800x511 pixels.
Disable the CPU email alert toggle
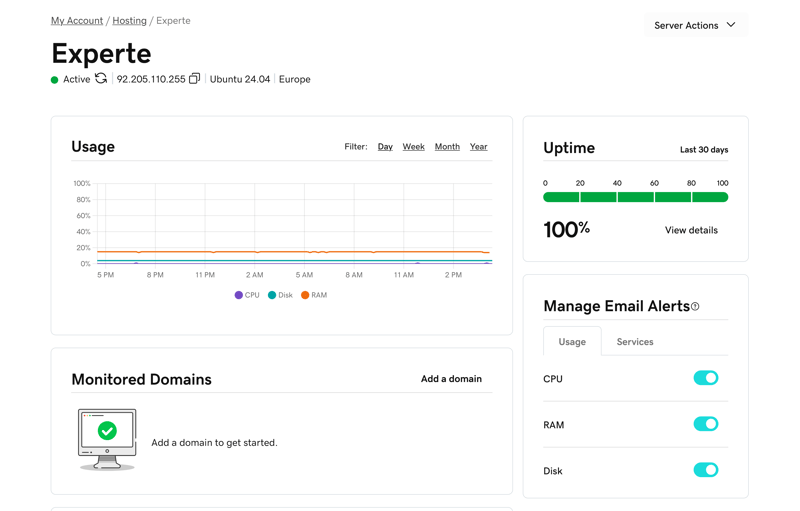[x=705, y=378]
